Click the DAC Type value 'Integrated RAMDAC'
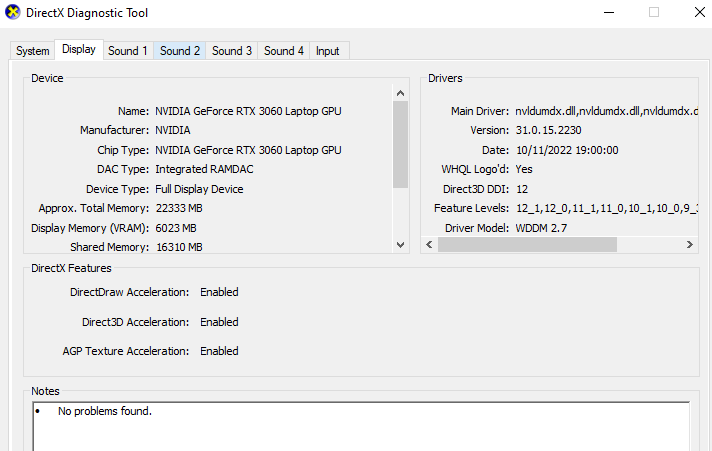 click(204, 169)
